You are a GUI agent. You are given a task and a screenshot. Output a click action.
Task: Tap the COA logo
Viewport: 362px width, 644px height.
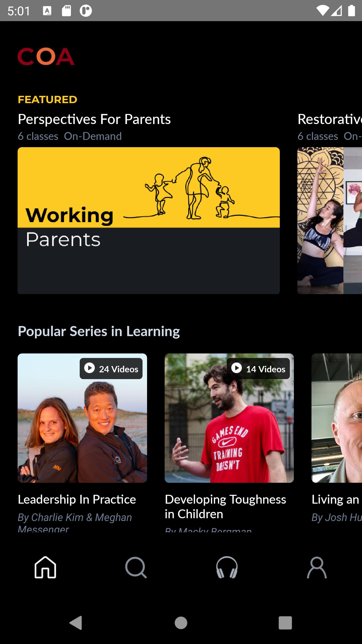tap(46, 57)
